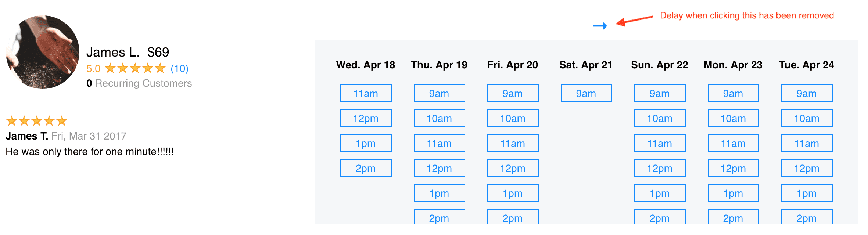Select 9am on Thu. Apr 19
This screenshot has width=868, height=235.
click(439, 94)
